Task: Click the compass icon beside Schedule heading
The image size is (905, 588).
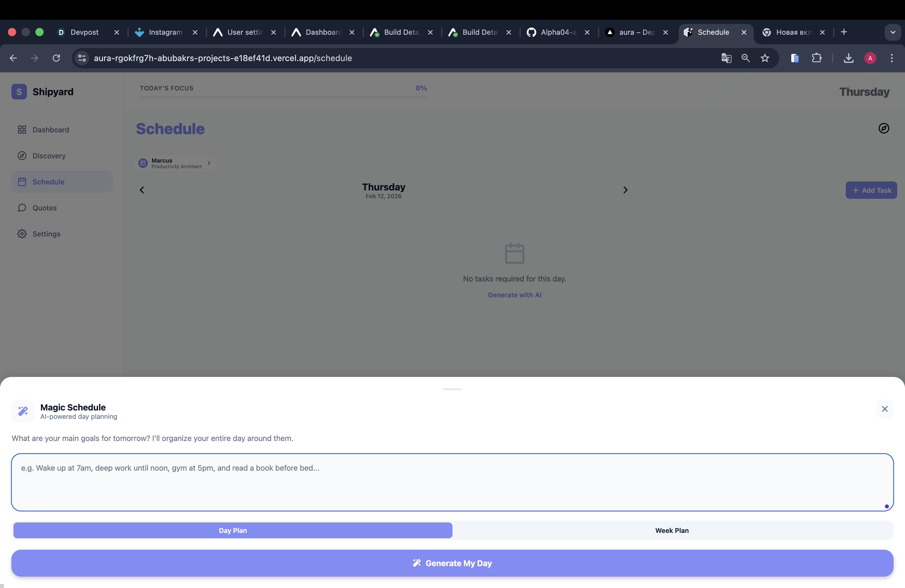Action: (883, 128)
